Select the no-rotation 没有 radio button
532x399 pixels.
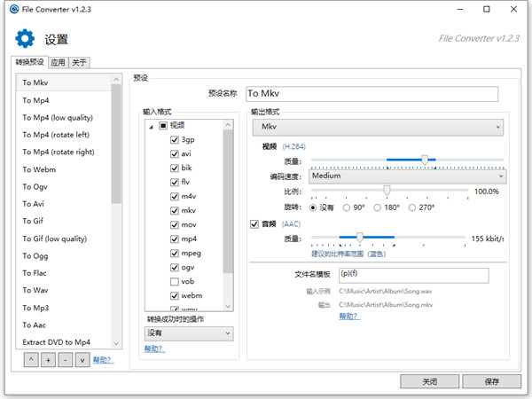(x=313, y=207)
